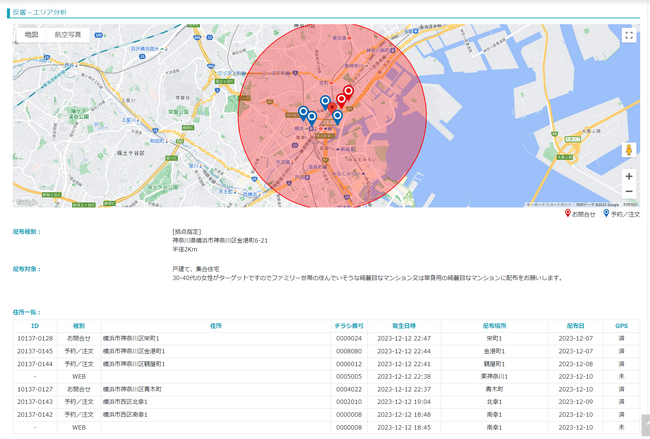The image size is (650, 439).
Task: Click address 横浜市西区北幸1
Action: point(125,402)
